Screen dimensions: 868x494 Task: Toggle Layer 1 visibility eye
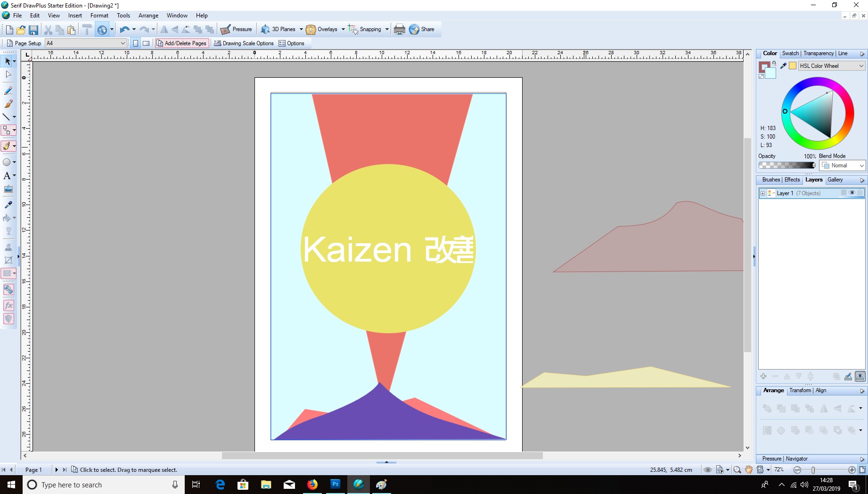tap(852, 193)
